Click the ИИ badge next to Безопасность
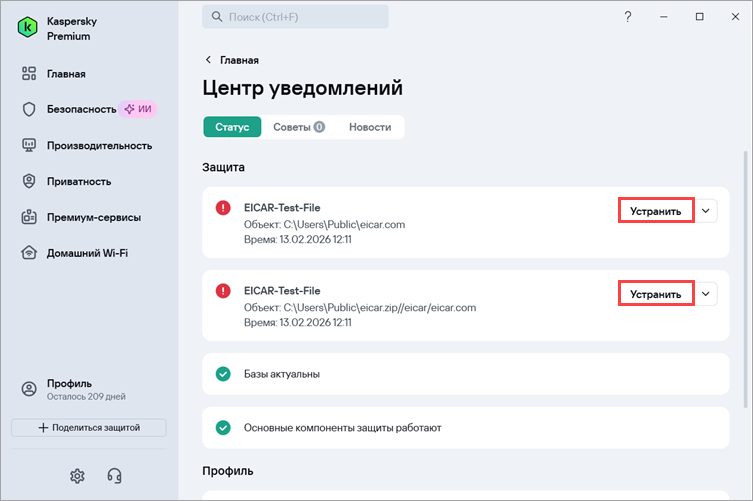The height and width of the screenshot is (501, 753). (138, 110)
